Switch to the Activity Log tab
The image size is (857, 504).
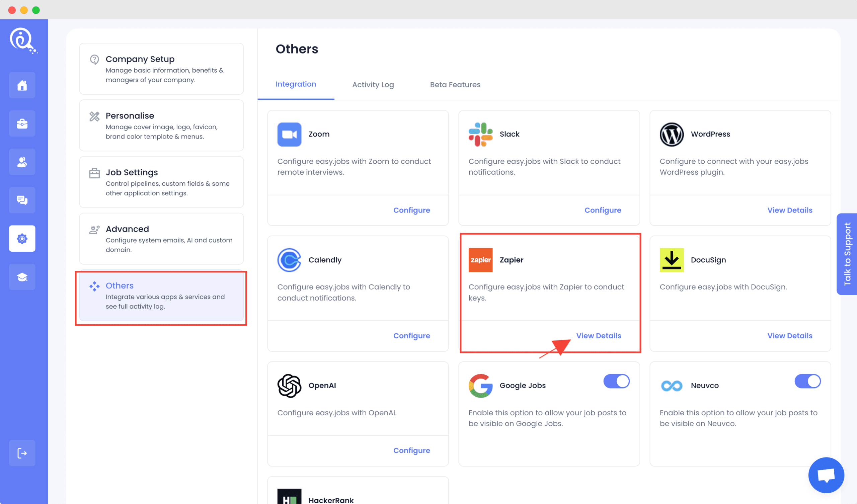click(373, 84)
